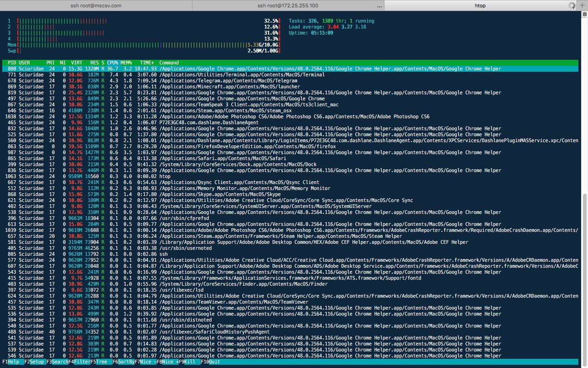Select the TeamViewer process row
Screen dimensions: 588x368
[290, 302]
